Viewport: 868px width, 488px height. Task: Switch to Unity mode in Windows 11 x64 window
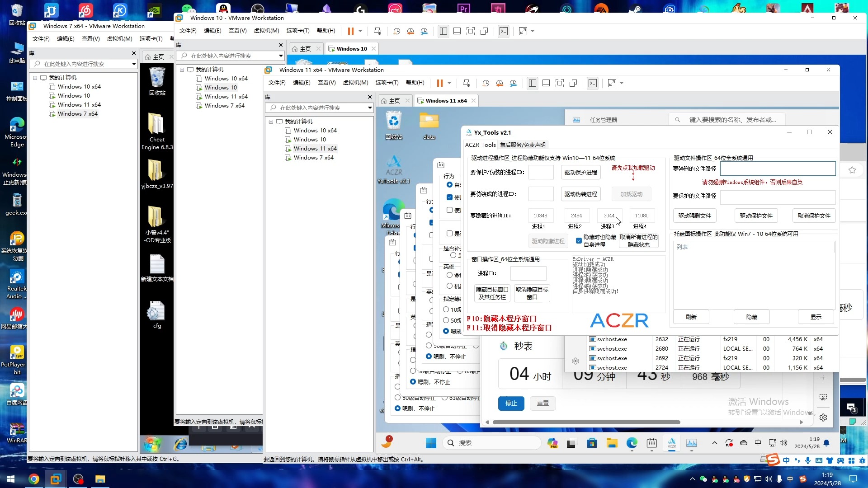tap(573, 83)
